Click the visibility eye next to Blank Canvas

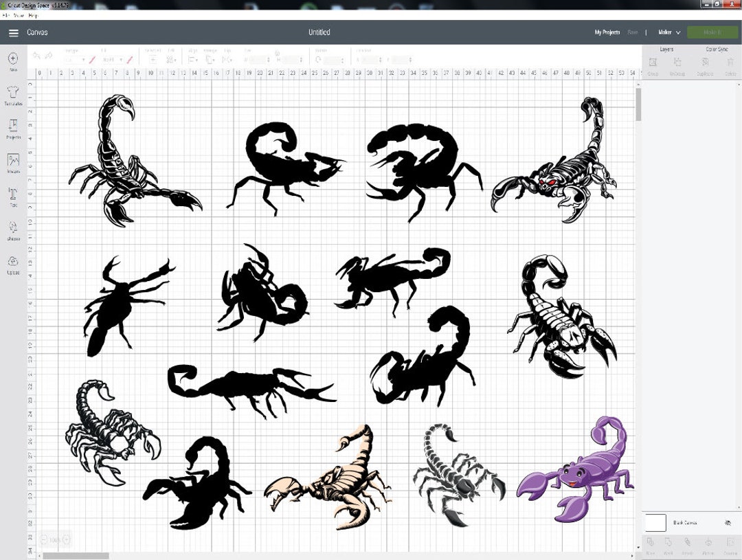[728, 522]
